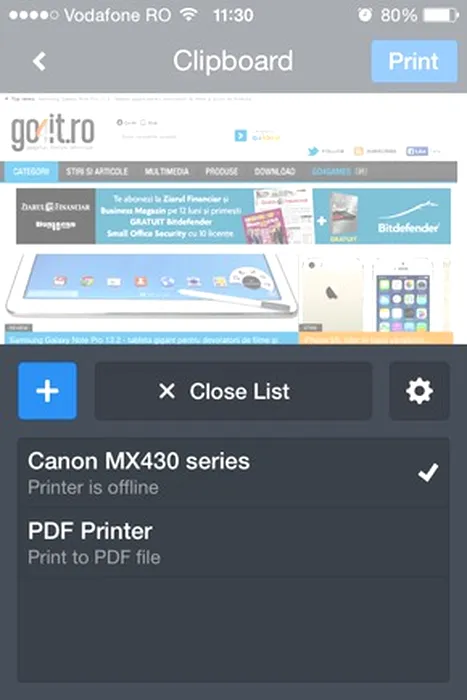This screenshot has width=467, height=700.
Task: Tap the battery indicator in status bar
Action: [441, 15]
